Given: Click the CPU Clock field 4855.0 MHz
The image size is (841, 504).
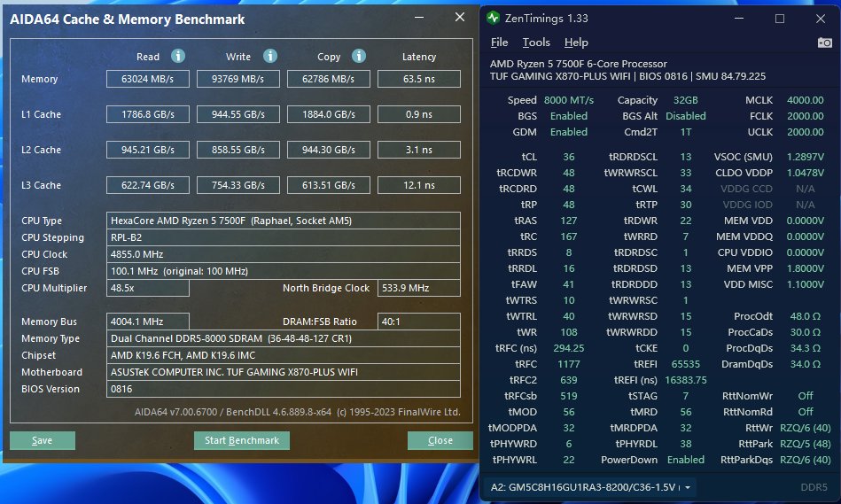Looking at the screenshot, I should coord(284,254).
